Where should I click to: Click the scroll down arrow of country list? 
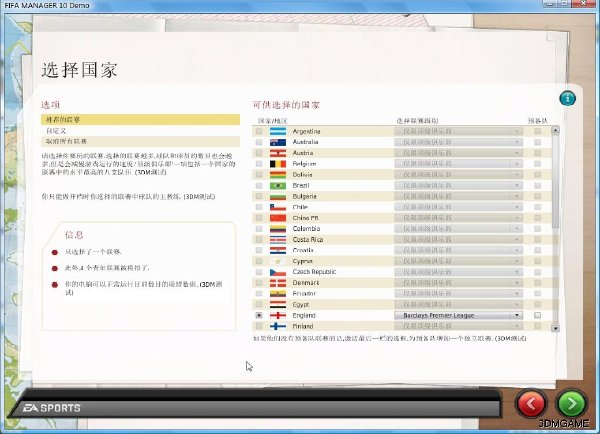pos(556,328)
